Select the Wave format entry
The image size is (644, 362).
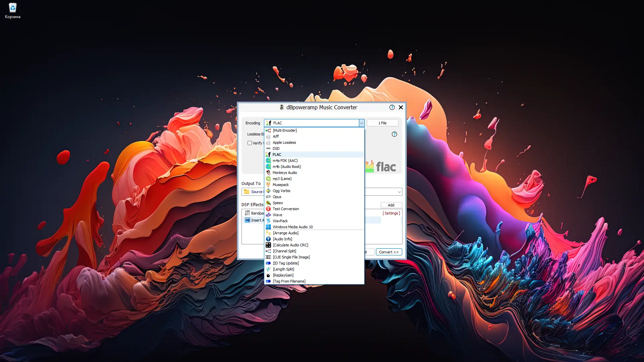tap(277, 215)
